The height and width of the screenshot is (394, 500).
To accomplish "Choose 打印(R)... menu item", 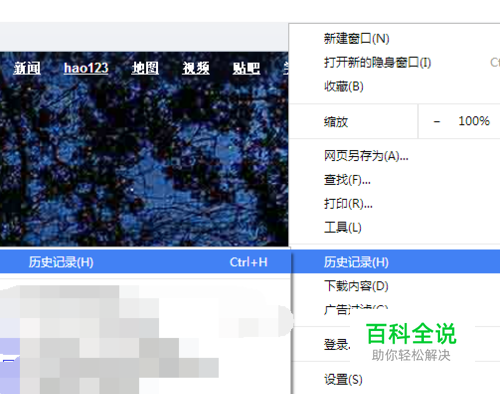I will click(348, 204).
